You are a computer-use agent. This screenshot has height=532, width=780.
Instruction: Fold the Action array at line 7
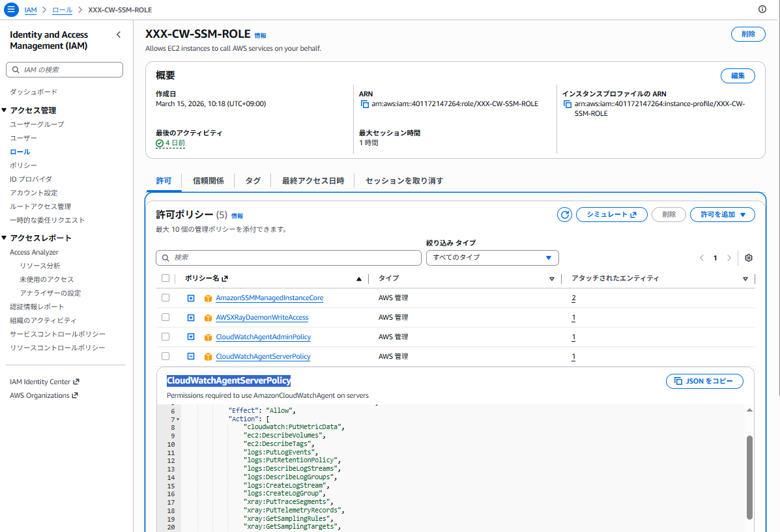point(178,419)
